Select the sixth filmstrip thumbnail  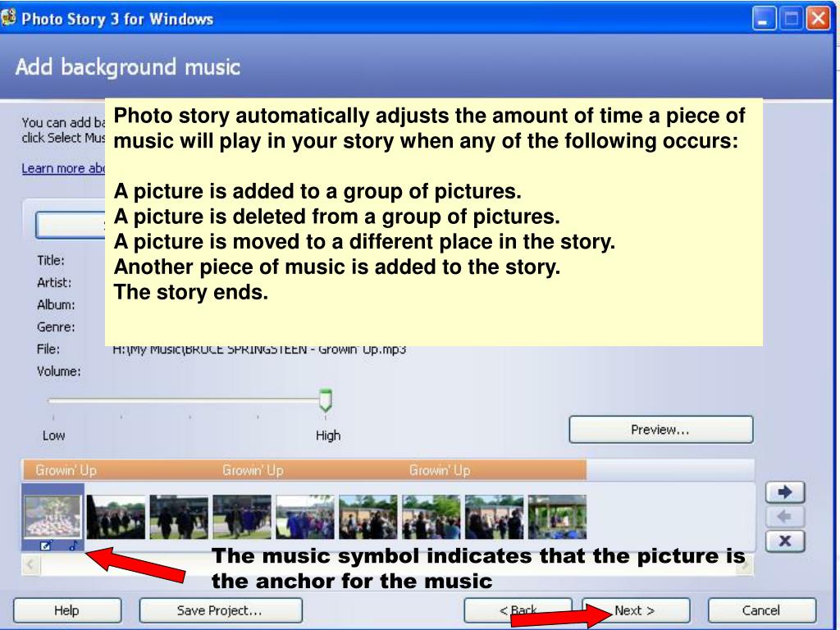click(368, 517)
